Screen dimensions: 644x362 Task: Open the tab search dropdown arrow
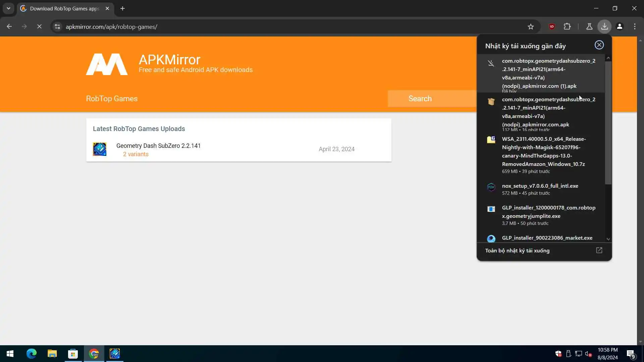click(x=8, y=8)
